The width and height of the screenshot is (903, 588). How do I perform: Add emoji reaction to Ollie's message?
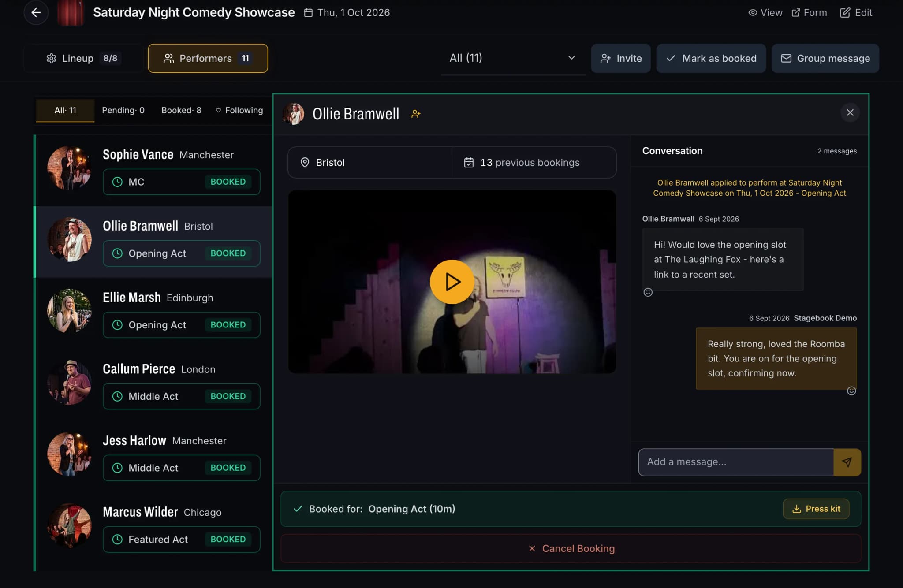648,292
